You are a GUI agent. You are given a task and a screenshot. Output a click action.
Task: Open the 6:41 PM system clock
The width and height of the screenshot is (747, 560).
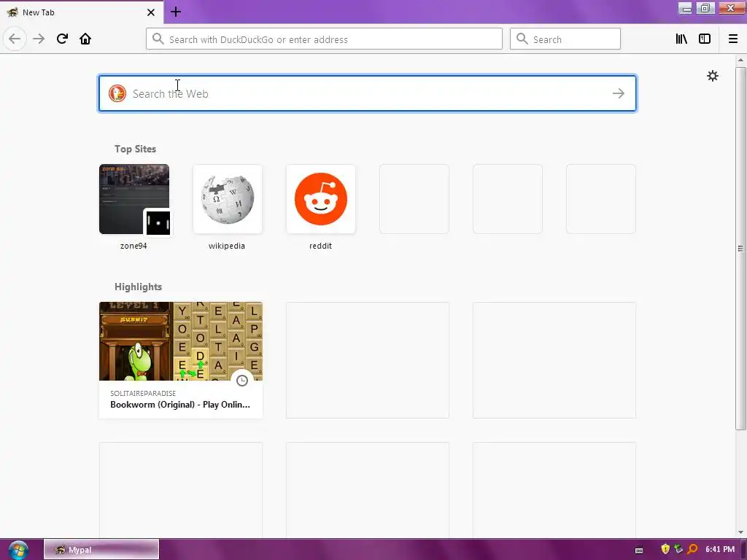(720, 549)
